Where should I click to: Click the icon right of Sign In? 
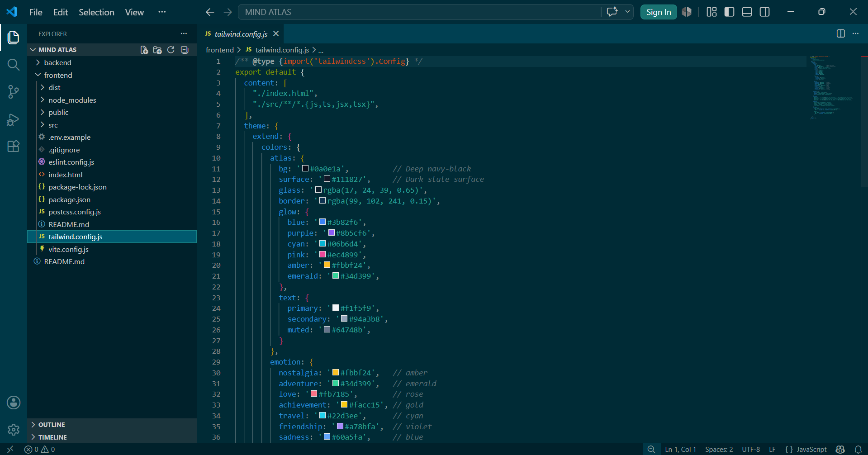point(687,12)
